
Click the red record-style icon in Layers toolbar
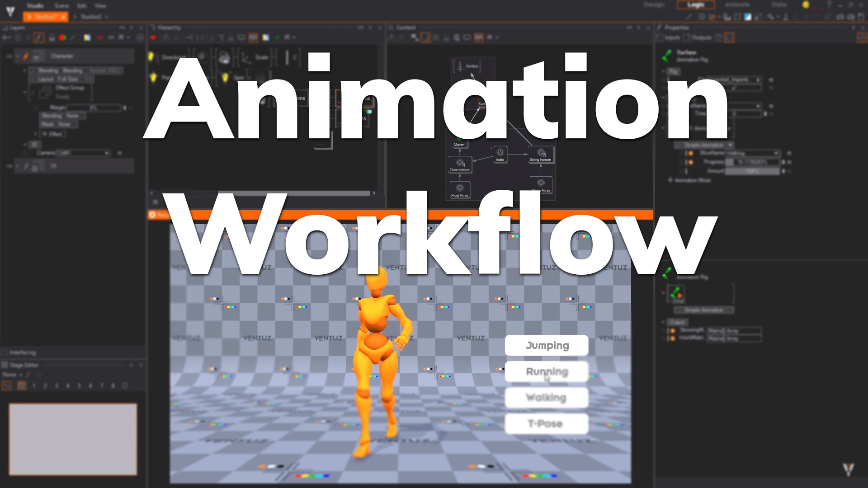[x=62, y=37]
